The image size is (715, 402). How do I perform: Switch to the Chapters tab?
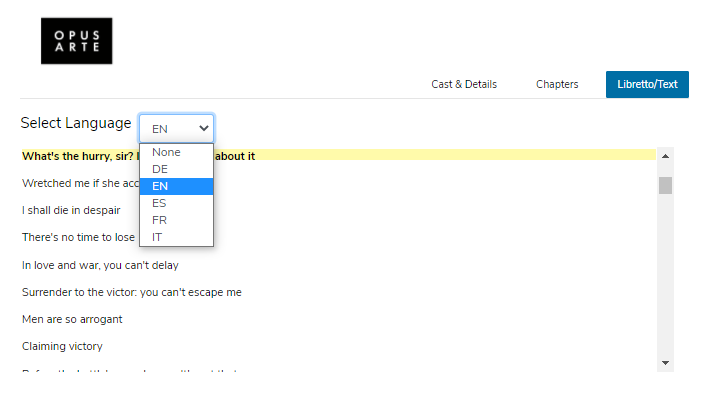[557, 85]
